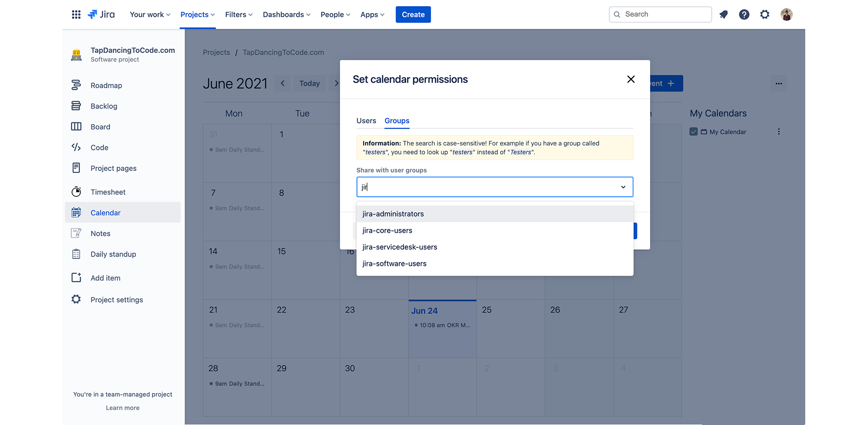Open the 10:08 am OKR event
This screenshot has width=868, height=425.
(x=442, y=325)
